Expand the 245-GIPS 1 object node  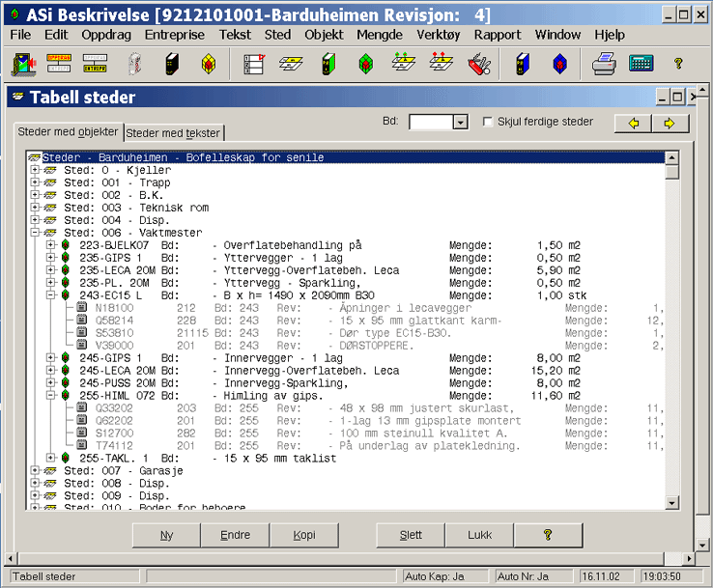point(51,358)
